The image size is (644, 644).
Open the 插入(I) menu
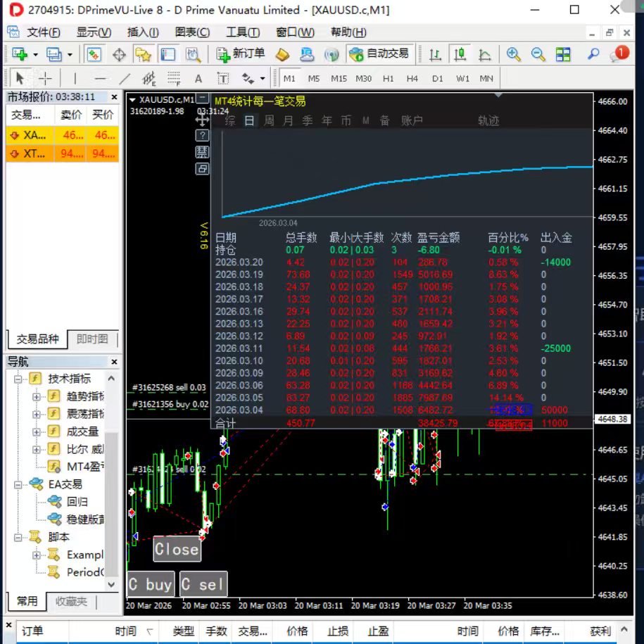[142, 32]
